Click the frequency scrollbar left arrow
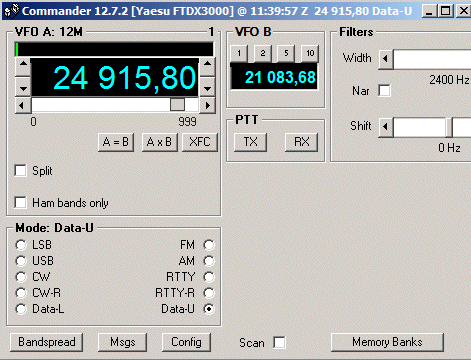This screenshot has height=360, width=471. point(23,105)
